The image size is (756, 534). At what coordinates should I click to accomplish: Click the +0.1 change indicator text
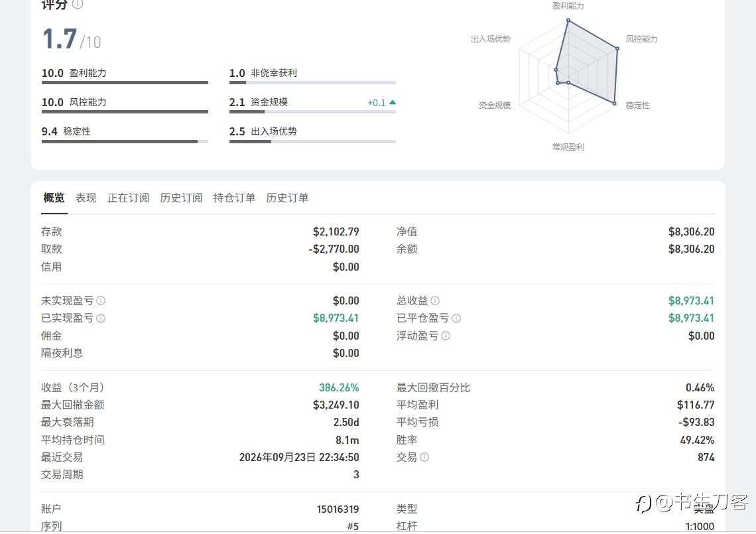click(377, 103)
